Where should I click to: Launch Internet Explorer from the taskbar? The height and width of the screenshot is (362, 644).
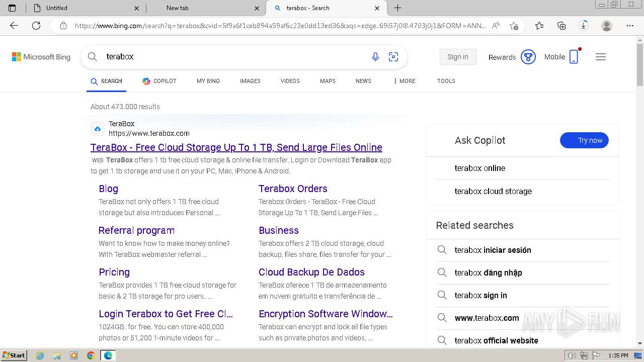coord(40,355)
